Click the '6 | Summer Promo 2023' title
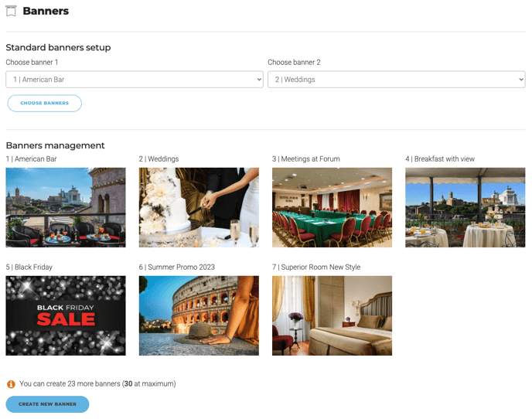532x419 pixels. click(176, 267)
